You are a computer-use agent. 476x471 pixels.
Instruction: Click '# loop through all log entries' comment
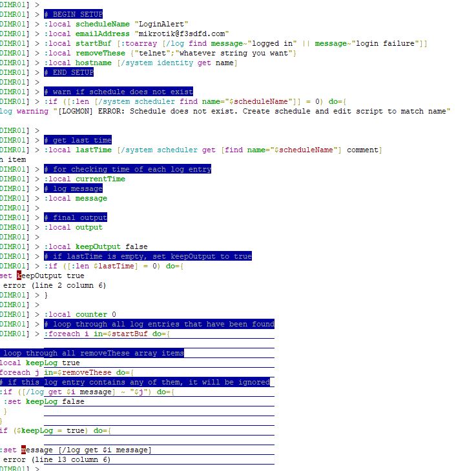point(159,324)
